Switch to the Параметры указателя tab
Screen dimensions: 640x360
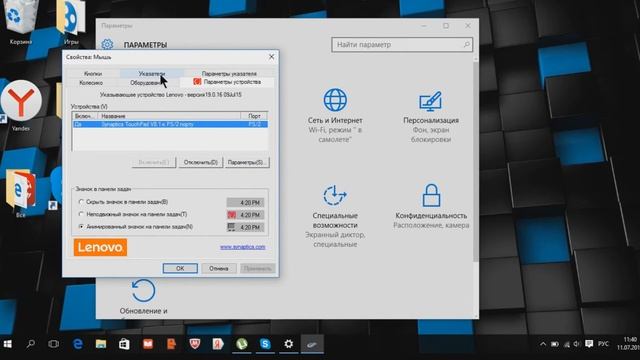click(229, 73)
